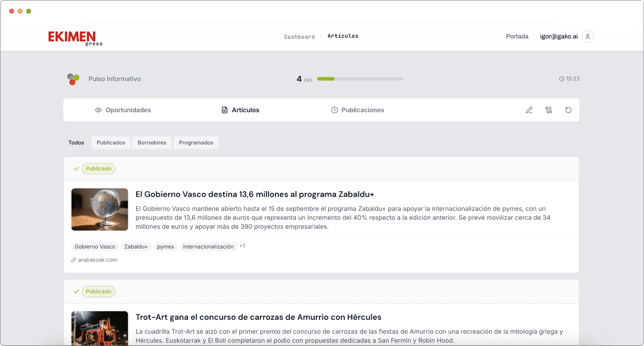Click the document icon beside Artículos tab
This screenshot has height=346, width=644.
coord(225,110)
